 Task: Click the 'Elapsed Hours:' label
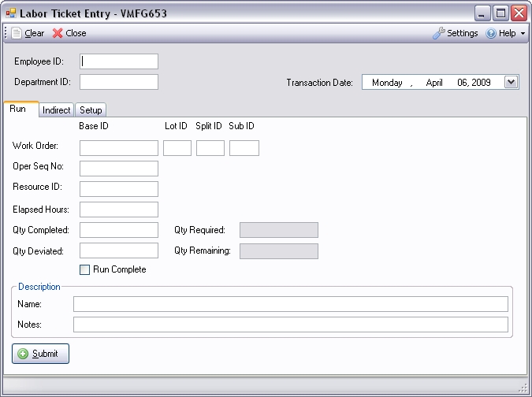[41, 210]
